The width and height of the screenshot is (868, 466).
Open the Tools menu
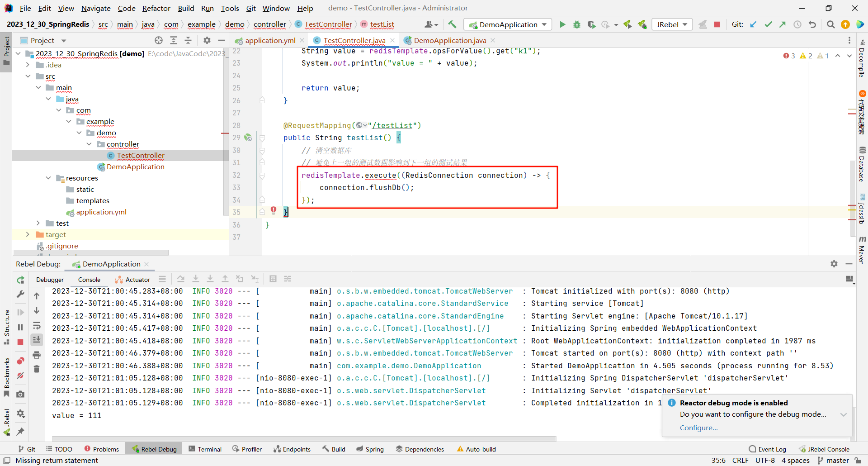click(x=230, y=8)
